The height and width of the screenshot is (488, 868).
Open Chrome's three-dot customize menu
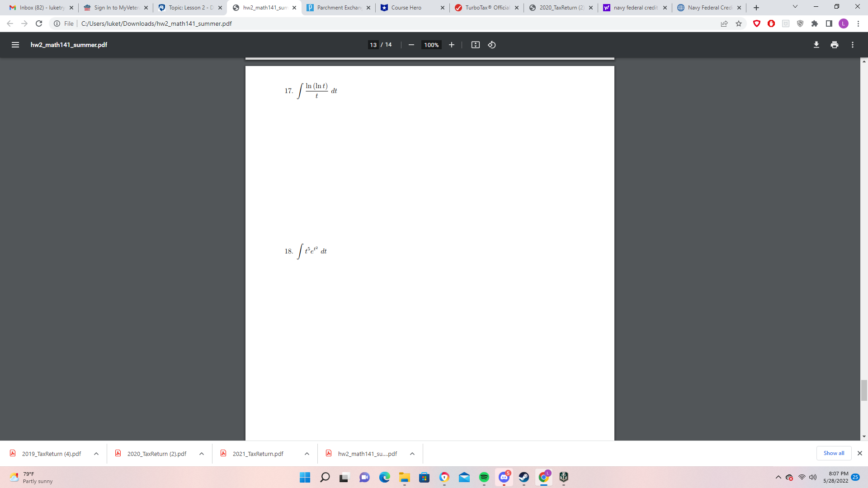click(x=859, y=23)
